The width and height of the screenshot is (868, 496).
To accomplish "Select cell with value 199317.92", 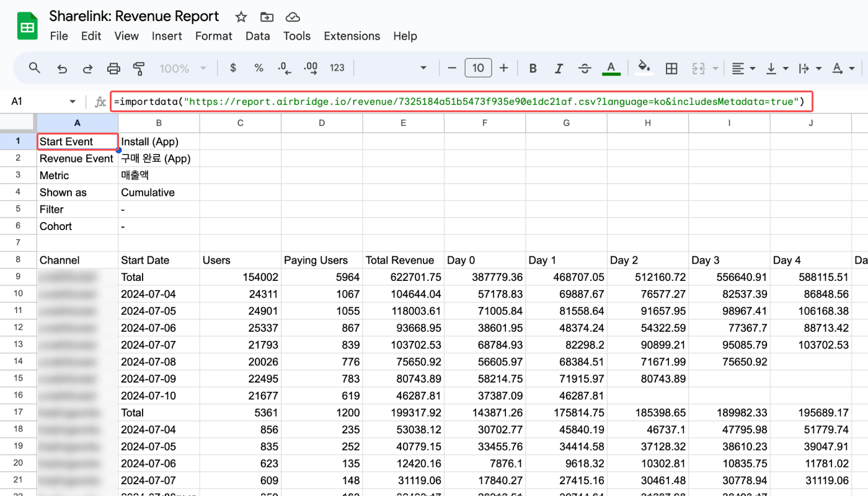I will coord(404,412).
